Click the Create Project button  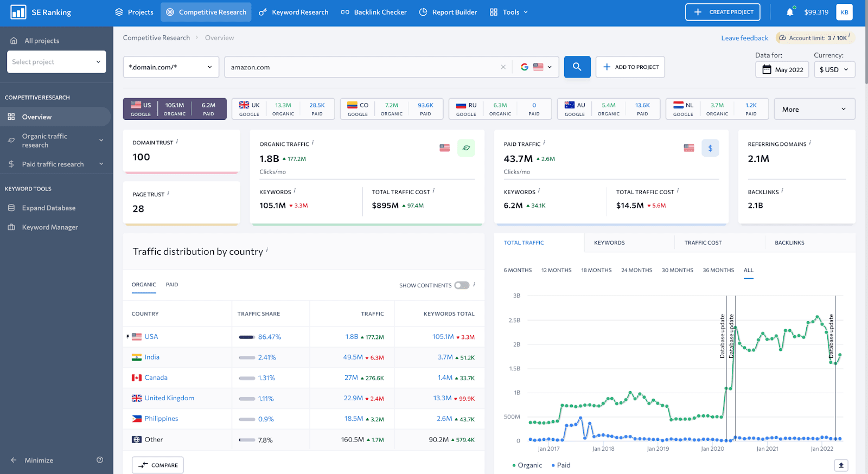723,12
